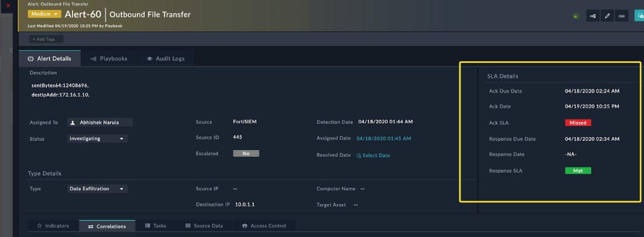
Task: Click the shield icon on Access Control tab
Action: pos(244,226)
